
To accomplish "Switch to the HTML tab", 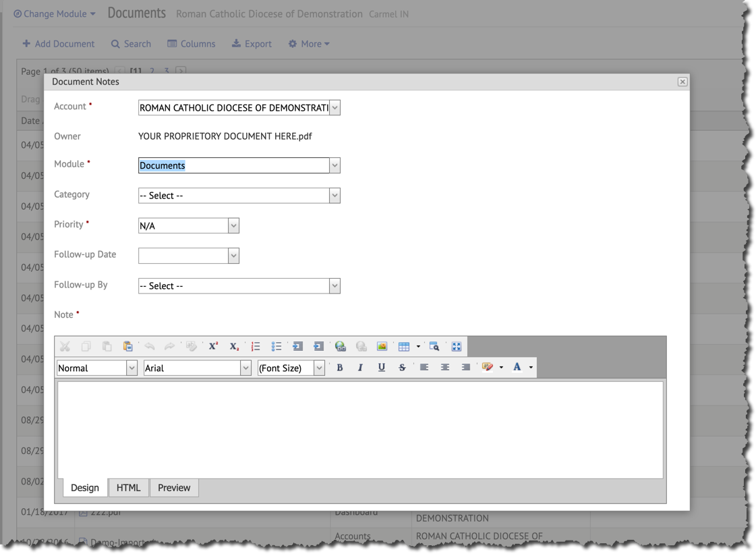I will (x=128, y=488).
